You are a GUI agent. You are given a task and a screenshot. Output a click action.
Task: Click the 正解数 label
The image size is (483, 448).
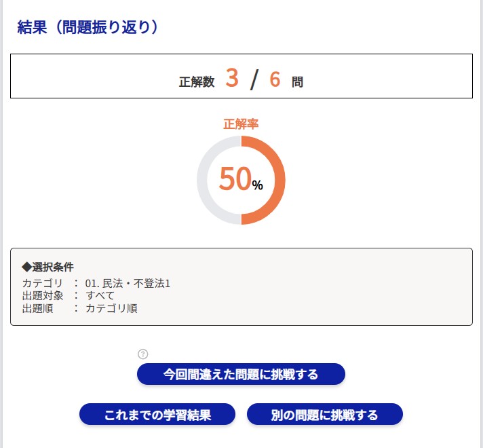point(197,82)
